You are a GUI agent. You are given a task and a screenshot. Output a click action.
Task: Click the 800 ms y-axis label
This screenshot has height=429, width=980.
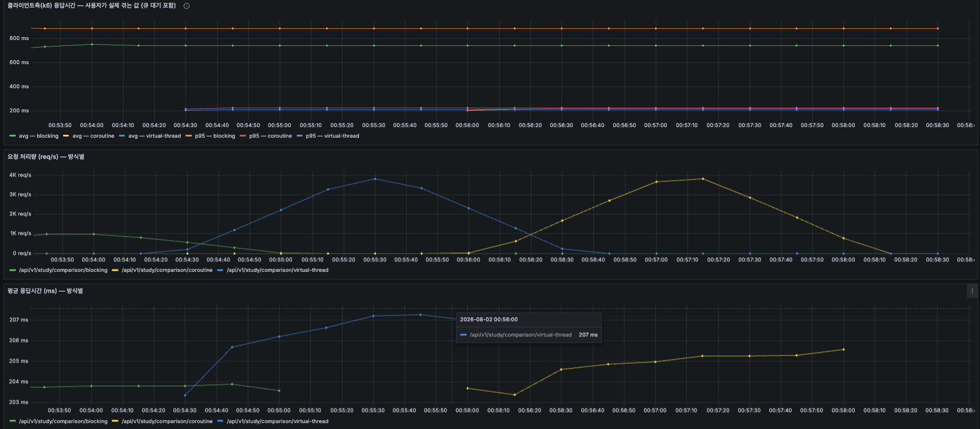click(19, 38)
